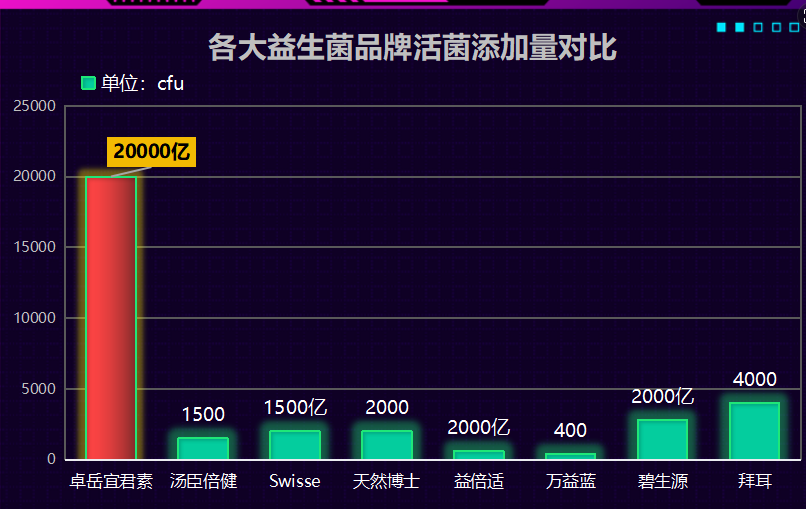The image size is (806, 509).
Task: Click the 拜耳 axis label
Action: pos(755,481)
